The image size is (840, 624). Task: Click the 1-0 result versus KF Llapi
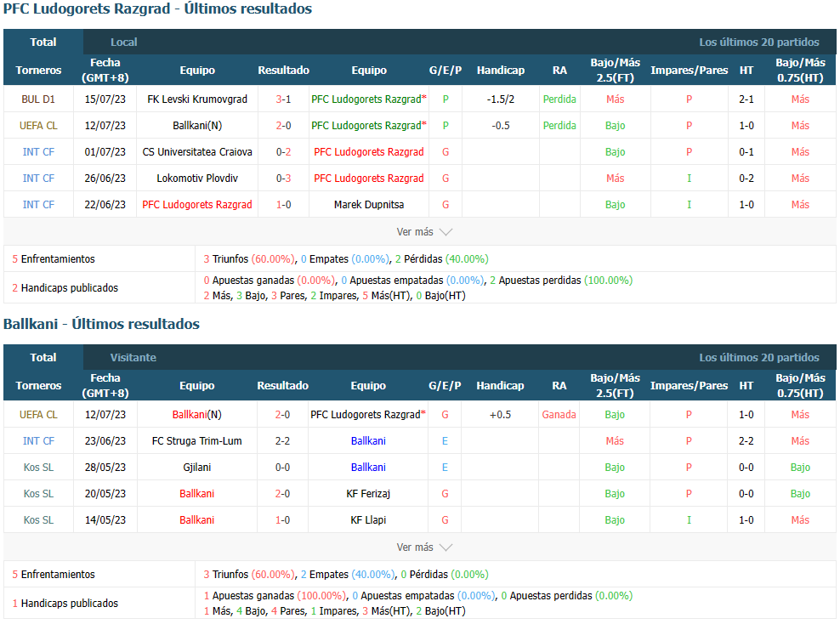282,519
